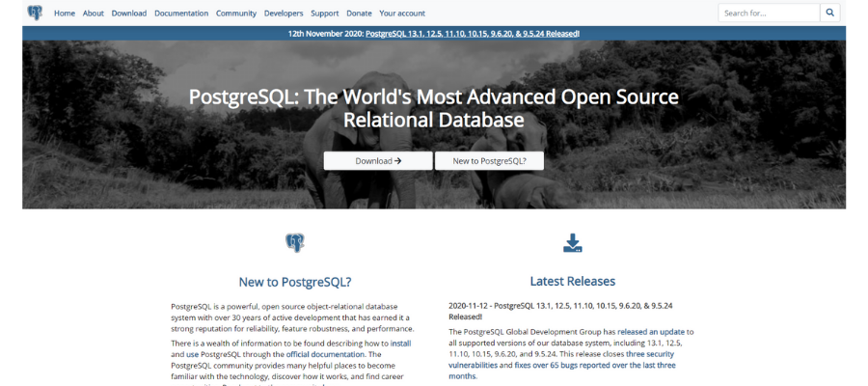Open the Support nav item
Viewport: 868px width, 386px height.
pyautogui.click(x=325, y=14)
